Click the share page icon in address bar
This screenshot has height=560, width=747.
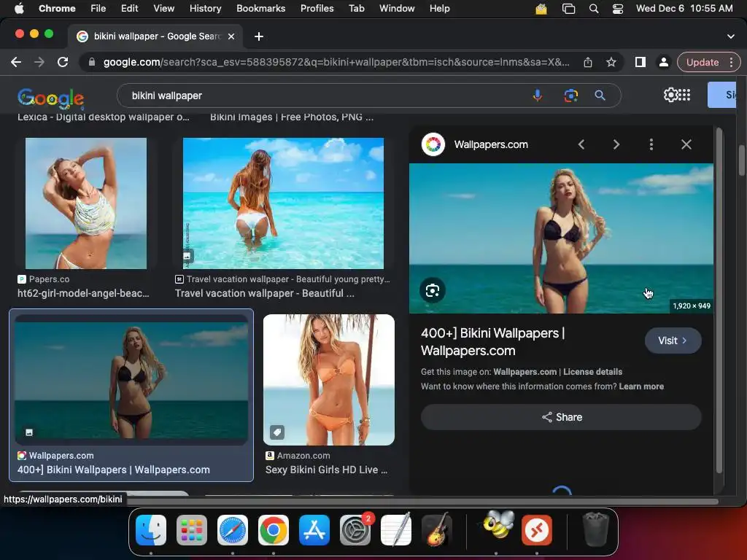[x=588, y=63]
